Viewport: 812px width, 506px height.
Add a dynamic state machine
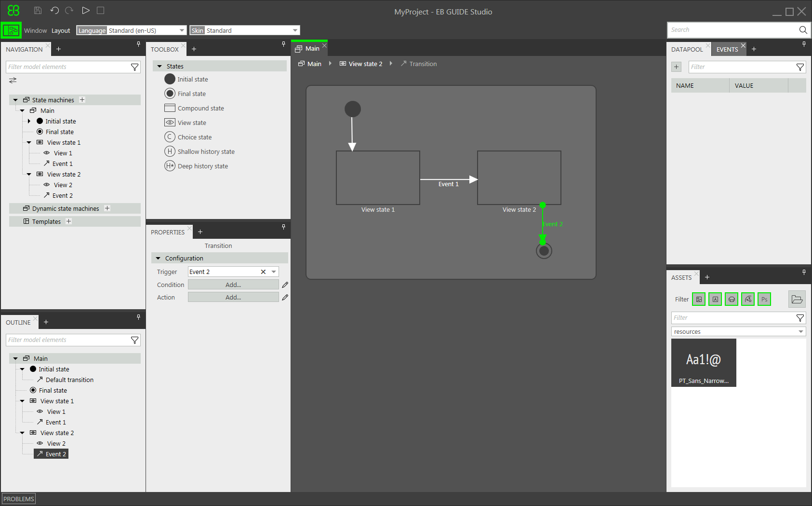(x=107, y=208)
